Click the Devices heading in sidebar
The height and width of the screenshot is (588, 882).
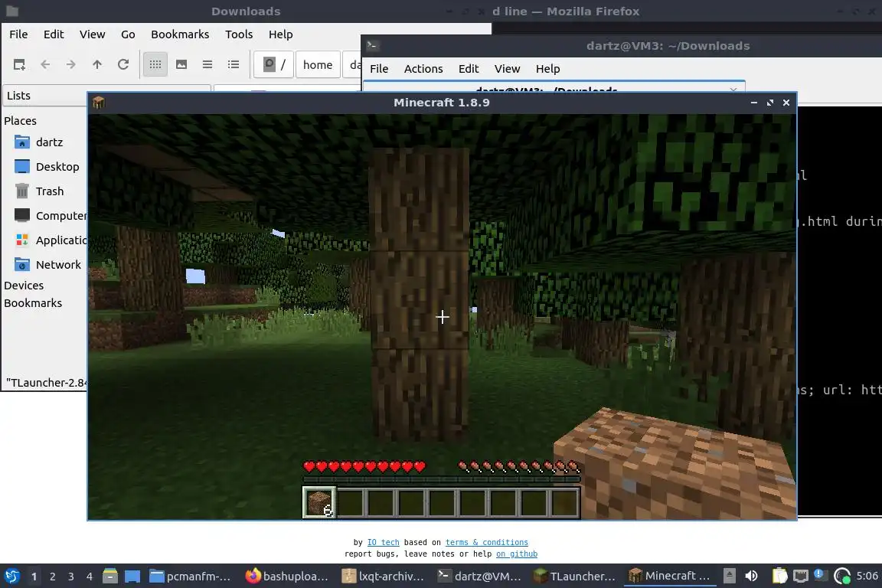[x=24, y=286]
